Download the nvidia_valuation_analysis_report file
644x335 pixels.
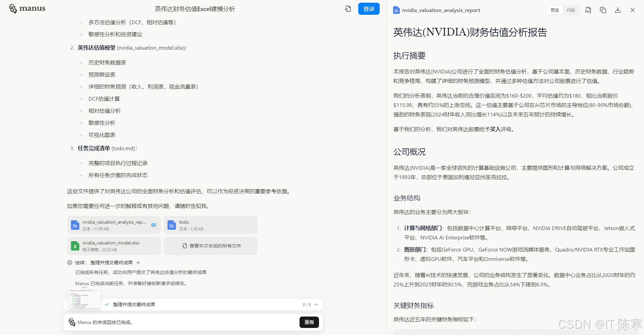(618, 10)
